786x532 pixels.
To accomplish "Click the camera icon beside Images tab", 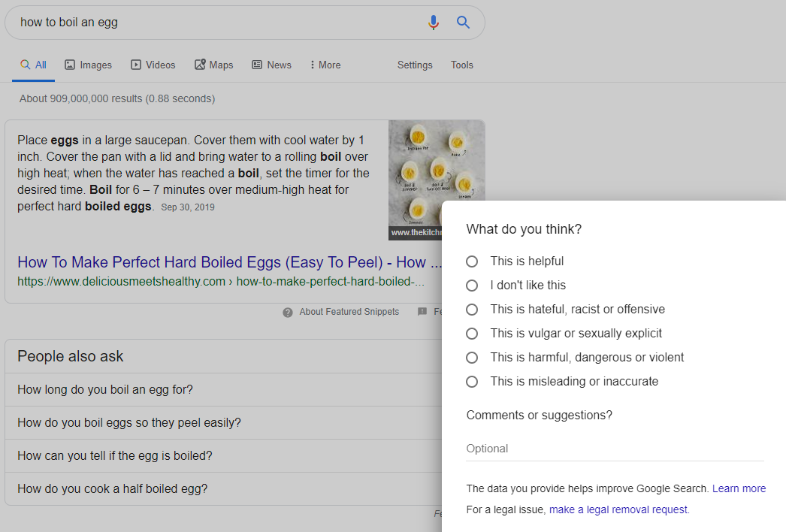I will coord(68,65).
